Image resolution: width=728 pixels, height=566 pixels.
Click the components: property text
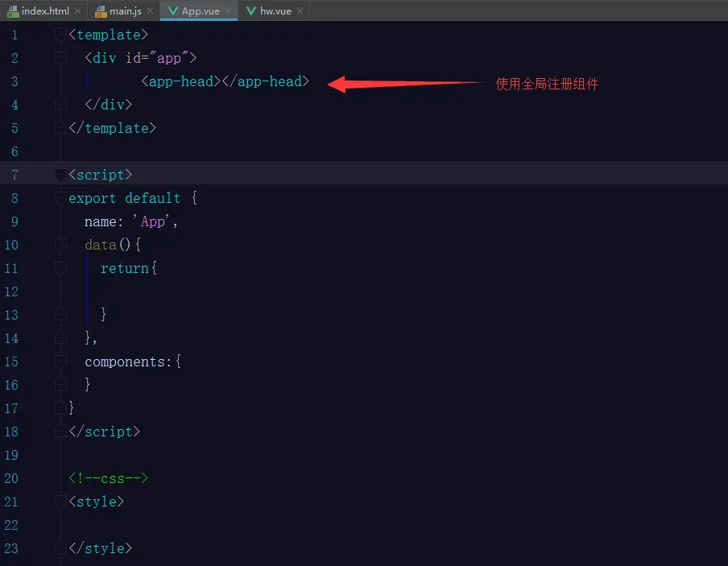pos(128,361)
